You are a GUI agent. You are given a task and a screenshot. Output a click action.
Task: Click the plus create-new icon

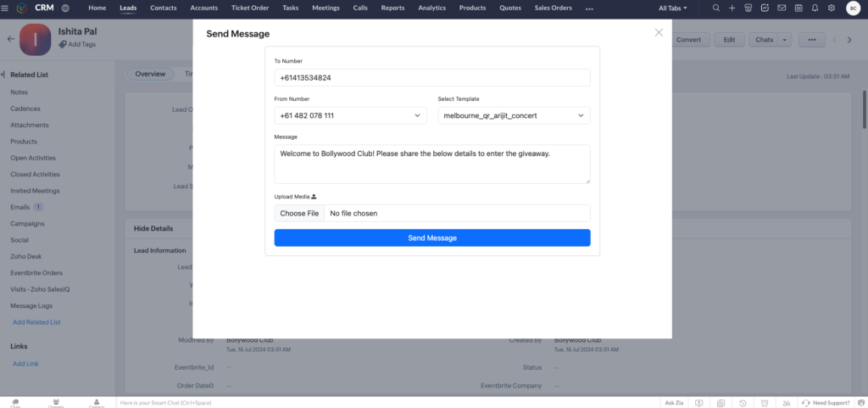732,8
